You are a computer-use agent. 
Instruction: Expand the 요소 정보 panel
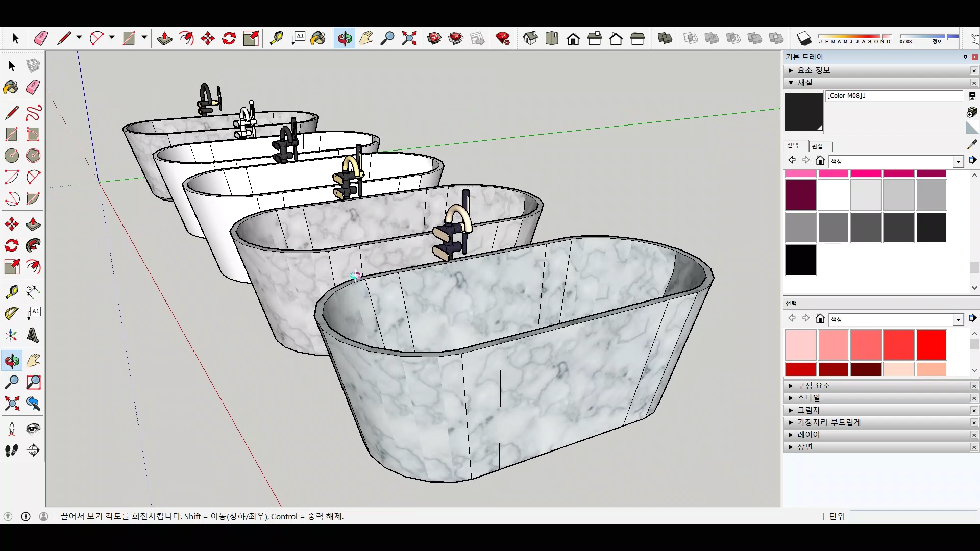[x=814, y=70]
